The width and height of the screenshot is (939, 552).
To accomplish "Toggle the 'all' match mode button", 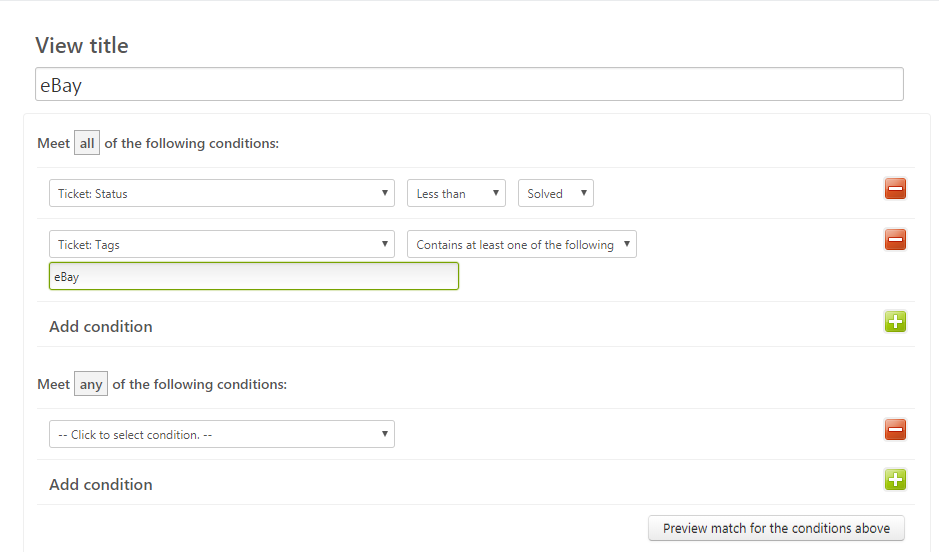I will click(87, 143).
